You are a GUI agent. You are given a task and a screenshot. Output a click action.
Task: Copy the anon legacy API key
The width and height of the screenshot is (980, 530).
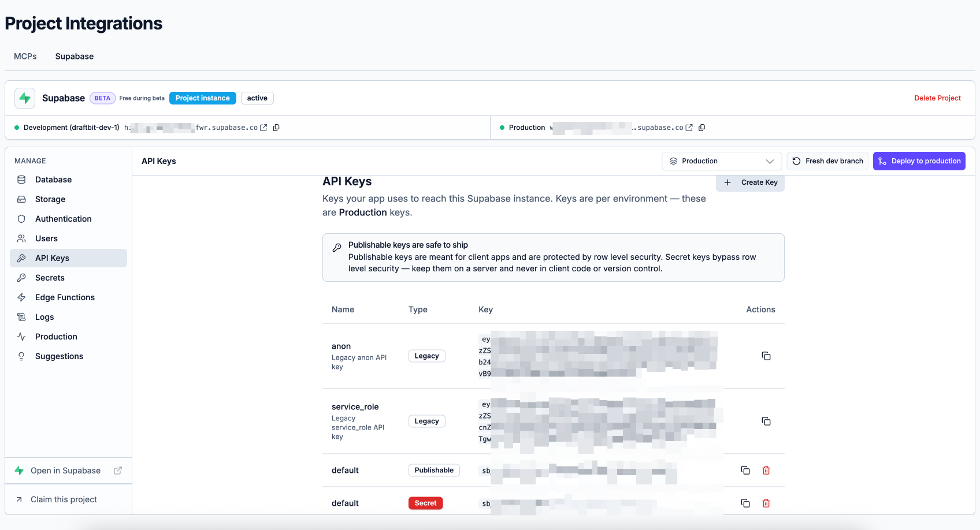(x=766, y=356)
